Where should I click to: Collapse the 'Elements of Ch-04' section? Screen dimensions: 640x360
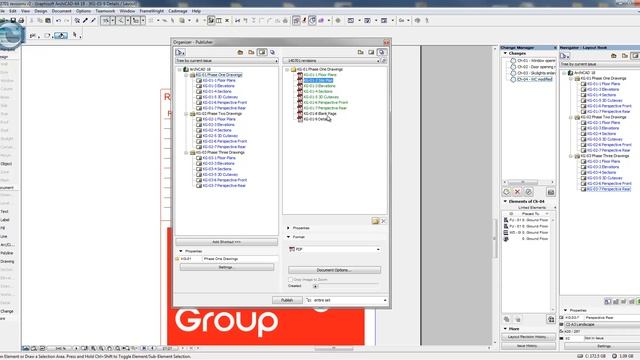(505, 202)
